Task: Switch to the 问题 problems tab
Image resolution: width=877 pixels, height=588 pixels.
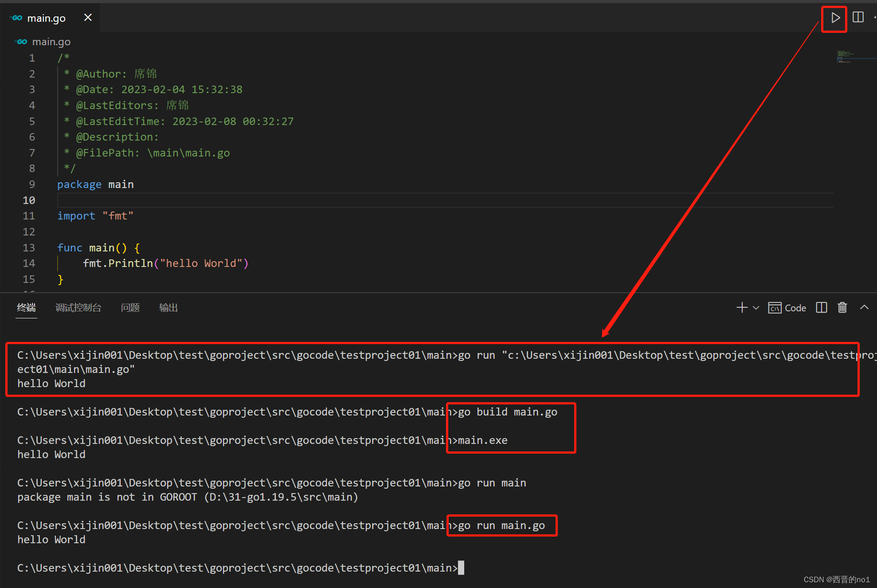Action: 130,308
